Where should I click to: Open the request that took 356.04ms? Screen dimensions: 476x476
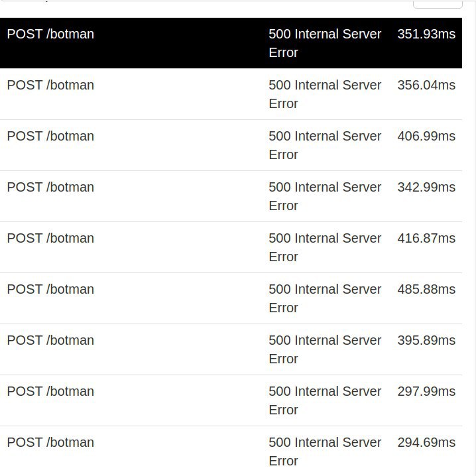[x=231, y=94]
